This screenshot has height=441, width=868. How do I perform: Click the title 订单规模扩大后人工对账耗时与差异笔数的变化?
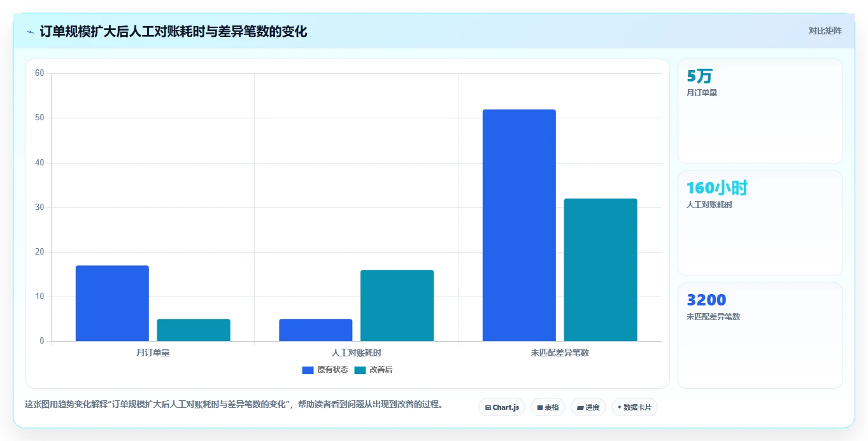click(x=173, y=32)
